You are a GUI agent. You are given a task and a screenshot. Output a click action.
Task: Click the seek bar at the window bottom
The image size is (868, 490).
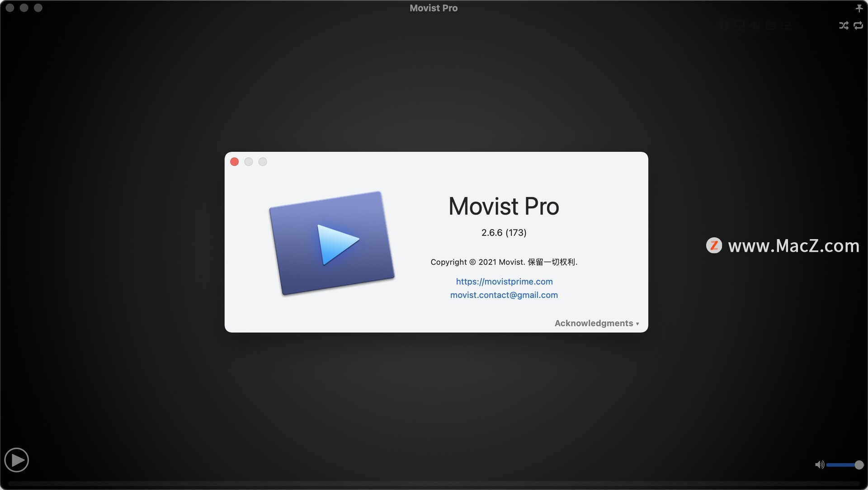(434, 484)
